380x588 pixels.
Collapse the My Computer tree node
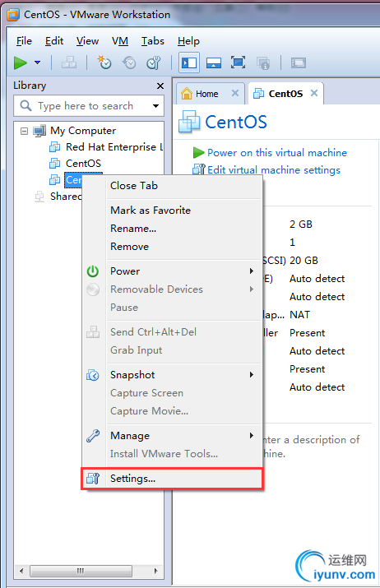(25, 132)
